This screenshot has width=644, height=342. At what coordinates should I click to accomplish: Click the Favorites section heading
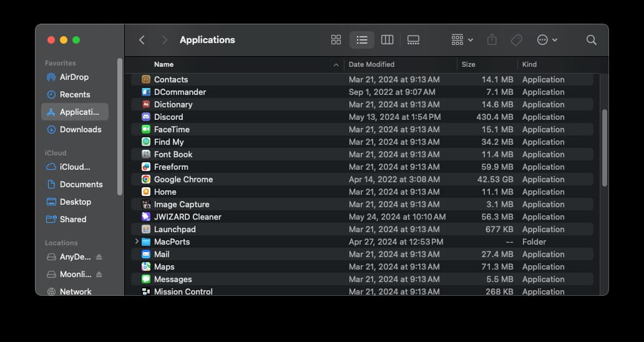click(61, 63)
